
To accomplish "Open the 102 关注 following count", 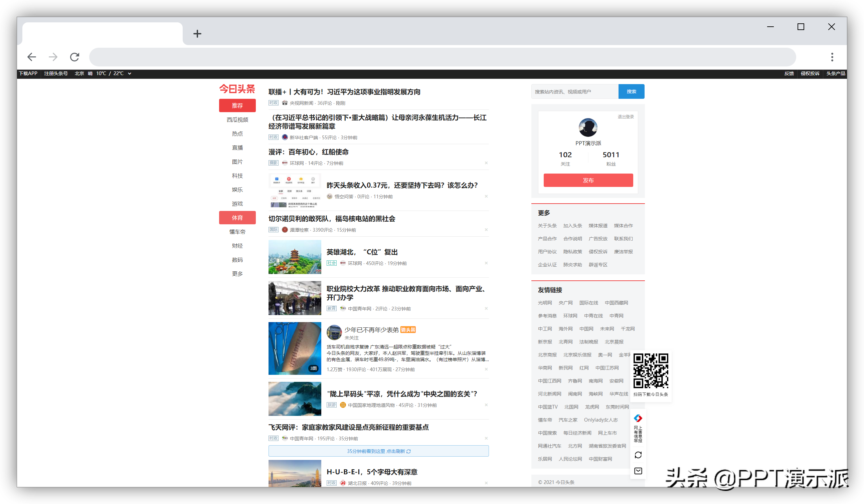I will pos(565,159).
